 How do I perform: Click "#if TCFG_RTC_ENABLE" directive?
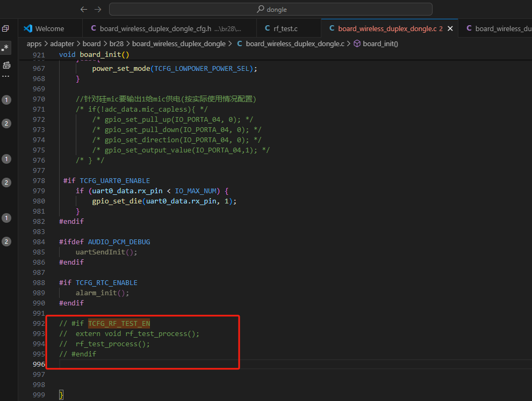pyautogui.click(x=98, y=283)
